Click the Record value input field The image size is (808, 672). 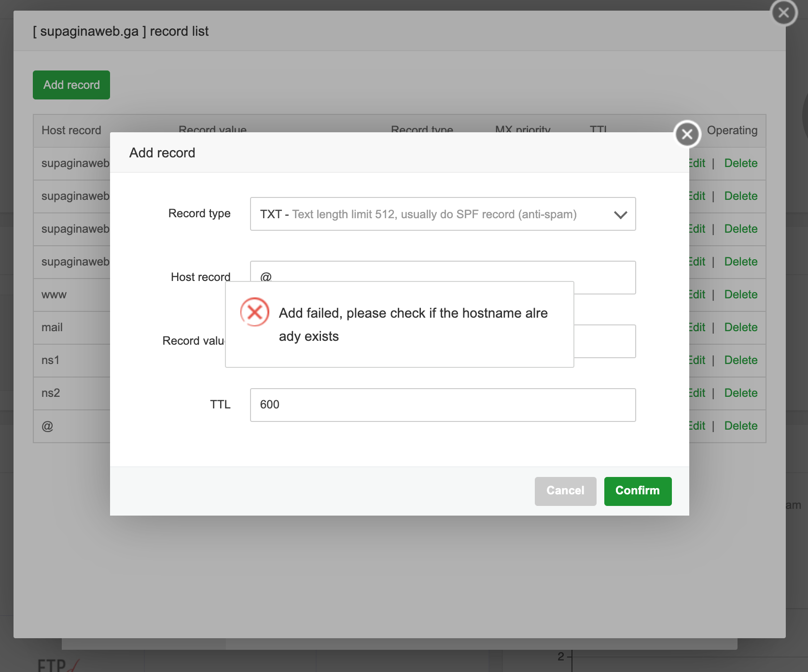point(604,341)
